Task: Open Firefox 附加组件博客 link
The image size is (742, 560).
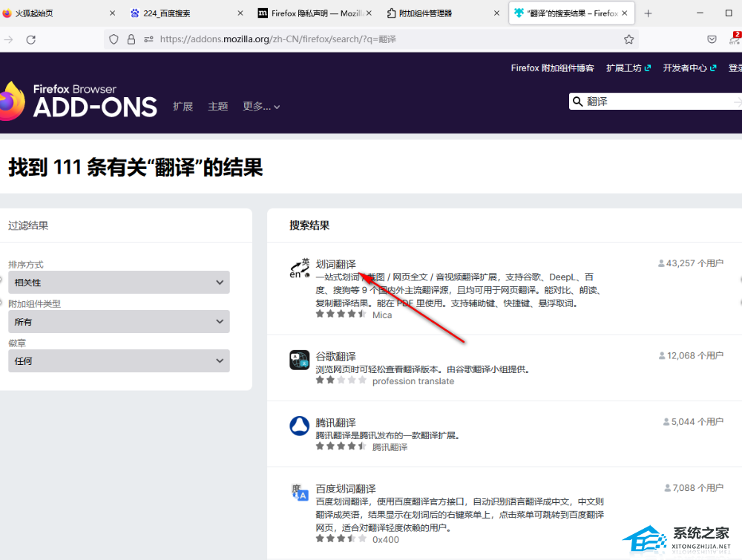Action: (552, 68)
